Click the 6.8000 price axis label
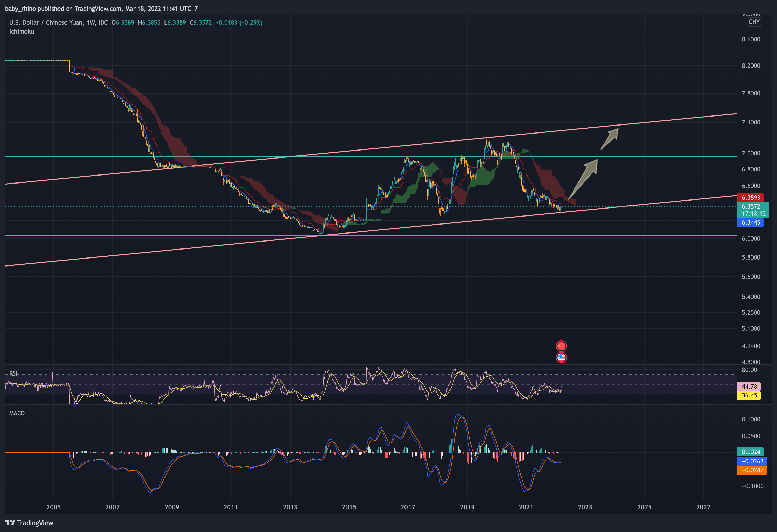The width and height of the screenshot is (777, 532). point(751,169)
